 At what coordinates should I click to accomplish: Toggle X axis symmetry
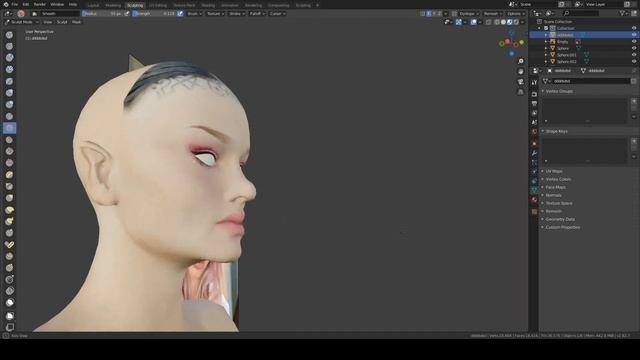[429, 13]
